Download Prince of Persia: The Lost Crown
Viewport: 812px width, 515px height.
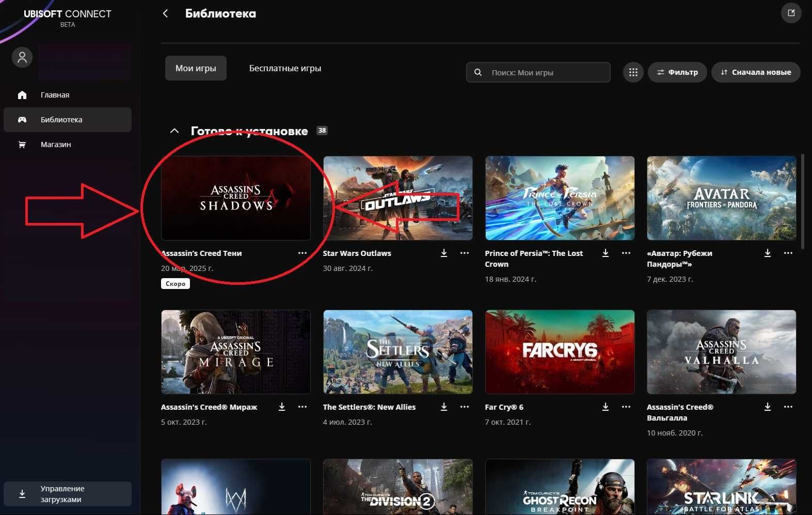[x=606, y=253]
